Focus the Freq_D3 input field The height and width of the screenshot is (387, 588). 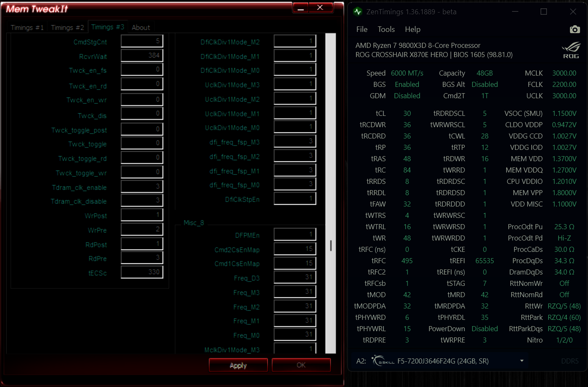tap(295, 277)
